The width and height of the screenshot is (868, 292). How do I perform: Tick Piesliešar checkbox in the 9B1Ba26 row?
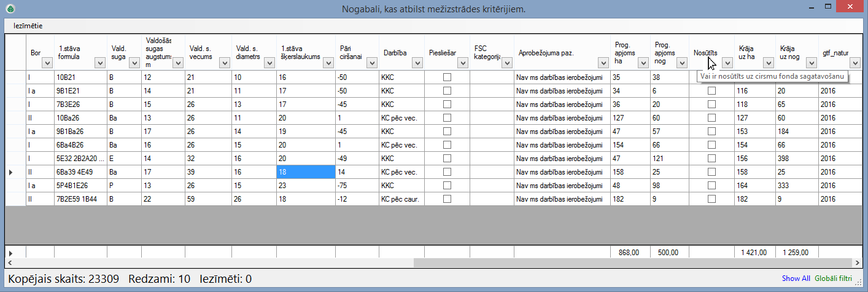[448, 132]
